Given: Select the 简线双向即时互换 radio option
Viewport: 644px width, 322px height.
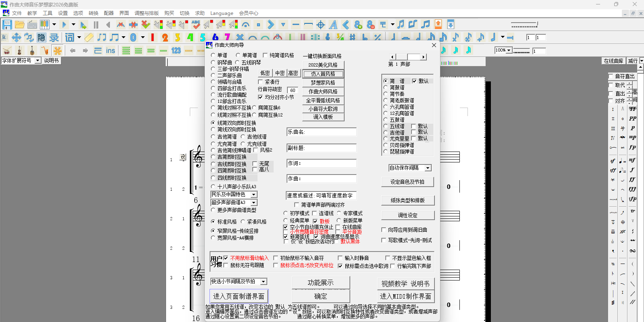Looking at the screenshot, I should click(214, 129).
